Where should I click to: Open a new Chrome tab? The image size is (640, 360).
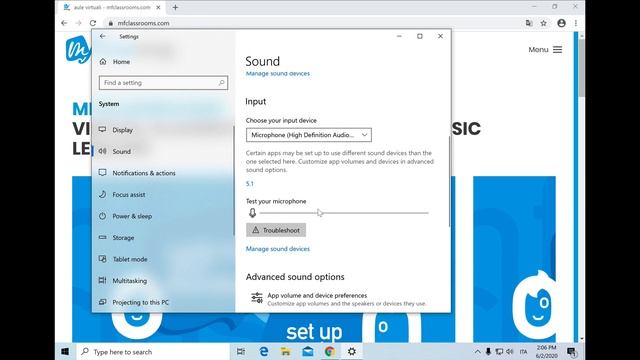click(x=175, y=7)
